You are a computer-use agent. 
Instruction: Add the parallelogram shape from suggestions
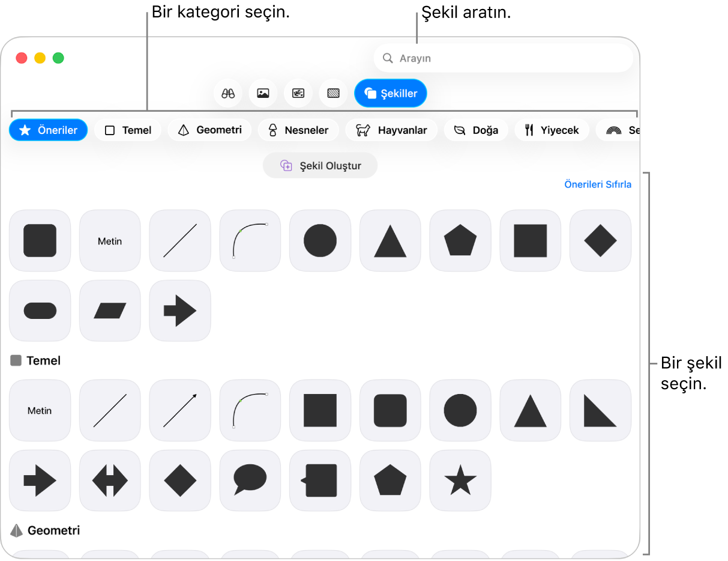click(110, 311)
